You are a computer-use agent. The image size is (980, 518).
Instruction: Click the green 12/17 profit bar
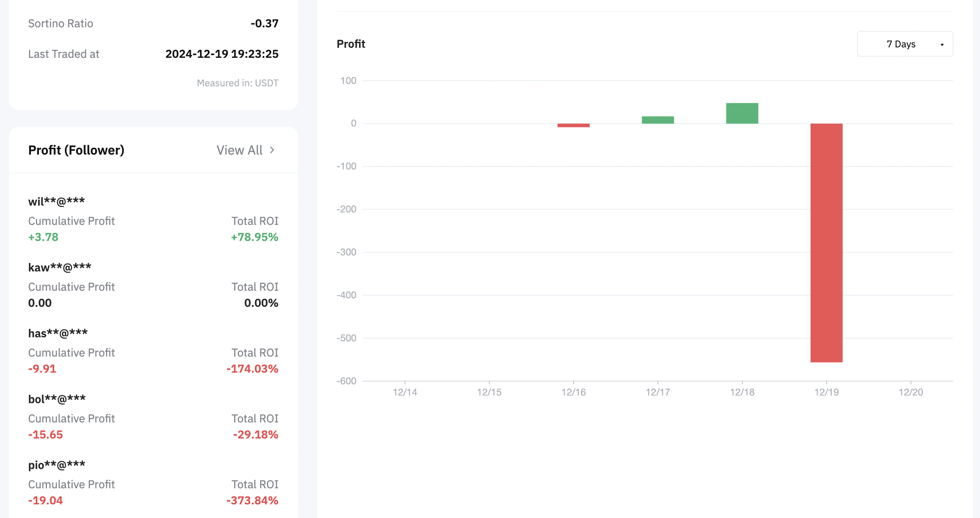pyautogui.click(x=657, y=120)
